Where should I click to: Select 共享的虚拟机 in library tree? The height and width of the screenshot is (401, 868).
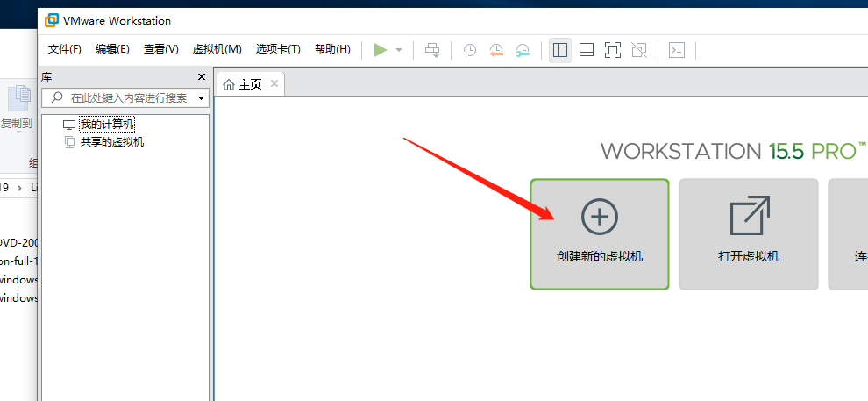coord(112,142)
